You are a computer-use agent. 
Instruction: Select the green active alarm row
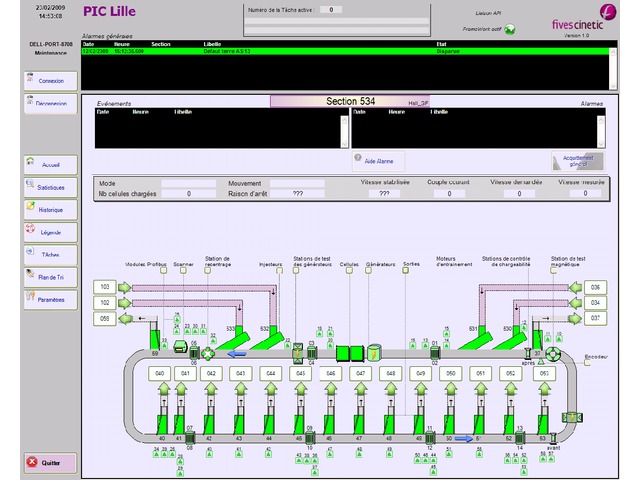(x=300, y=51)
